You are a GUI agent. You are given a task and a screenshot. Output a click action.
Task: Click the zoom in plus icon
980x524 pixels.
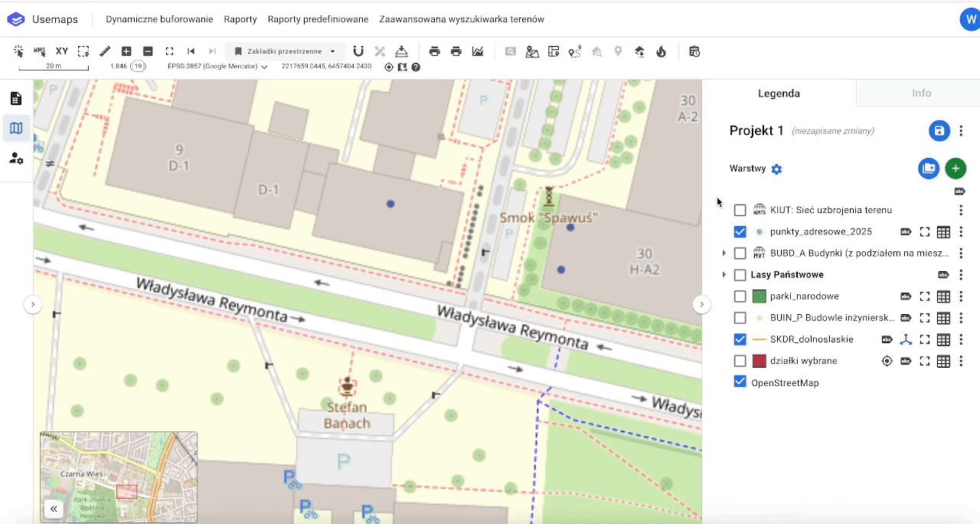[126, 51]
